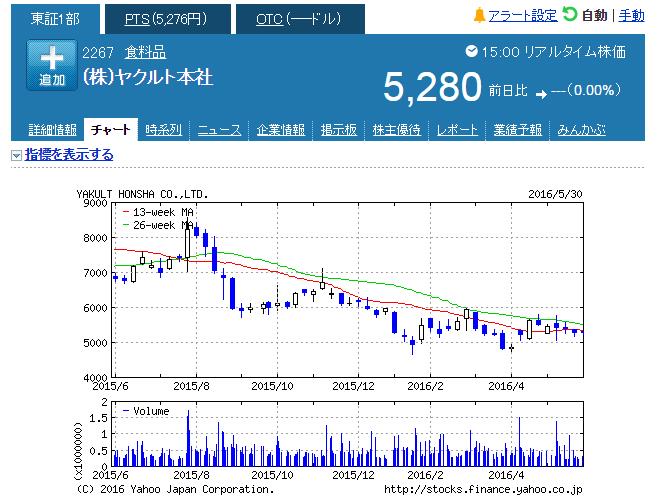Screen dimensions: 658x502
Task: Switch to the OTC tab
Action: [300, 19]
